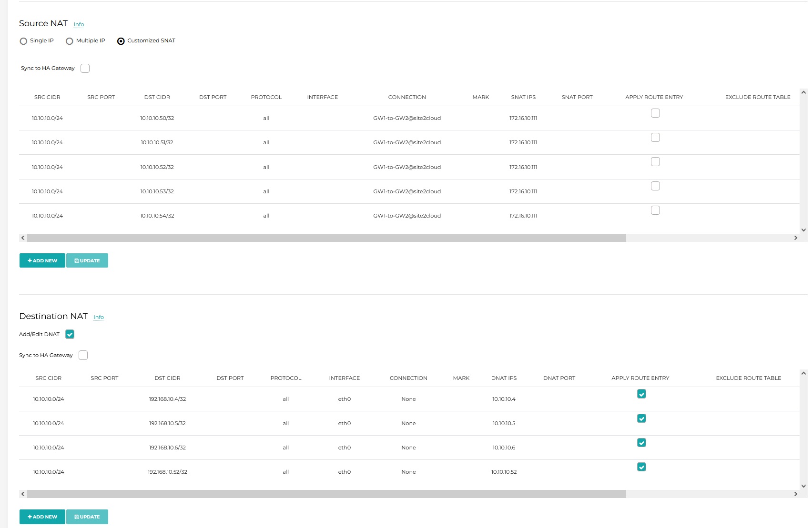The image size is (812, 528).
Task: Click DNAT DST CIDR cell 192.168.10.6/32
Action: point(167,448)
